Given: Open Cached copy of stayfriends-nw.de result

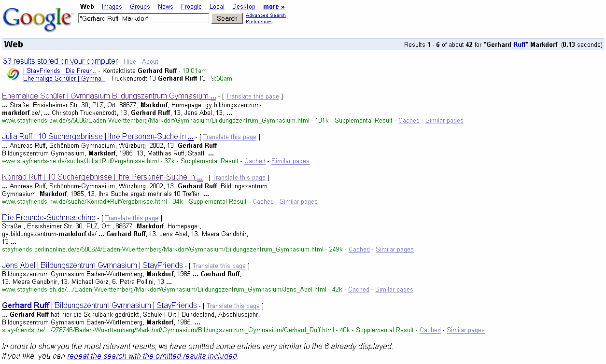Looking at the screenshot, I should pyautogui.click(x=263, y=202).
